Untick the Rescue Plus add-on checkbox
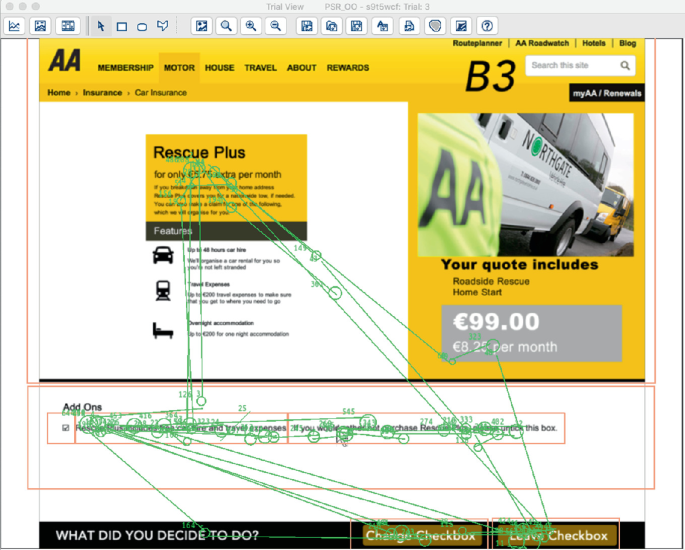 point(66,428)
